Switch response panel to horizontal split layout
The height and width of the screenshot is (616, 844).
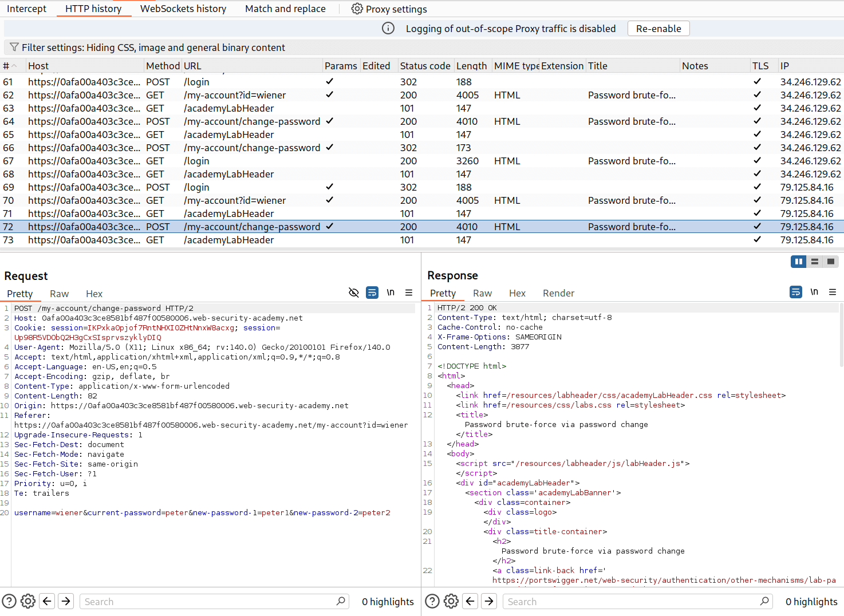[x=815, y=261]
